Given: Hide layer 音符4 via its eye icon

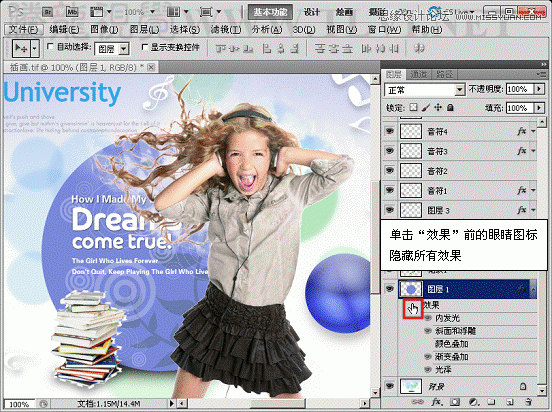Looking at the screenshot, I should 390,131.
